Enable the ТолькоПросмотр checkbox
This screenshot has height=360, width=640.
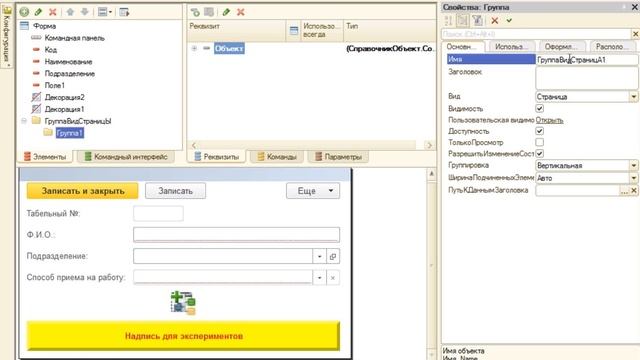[x=540, y=142]
